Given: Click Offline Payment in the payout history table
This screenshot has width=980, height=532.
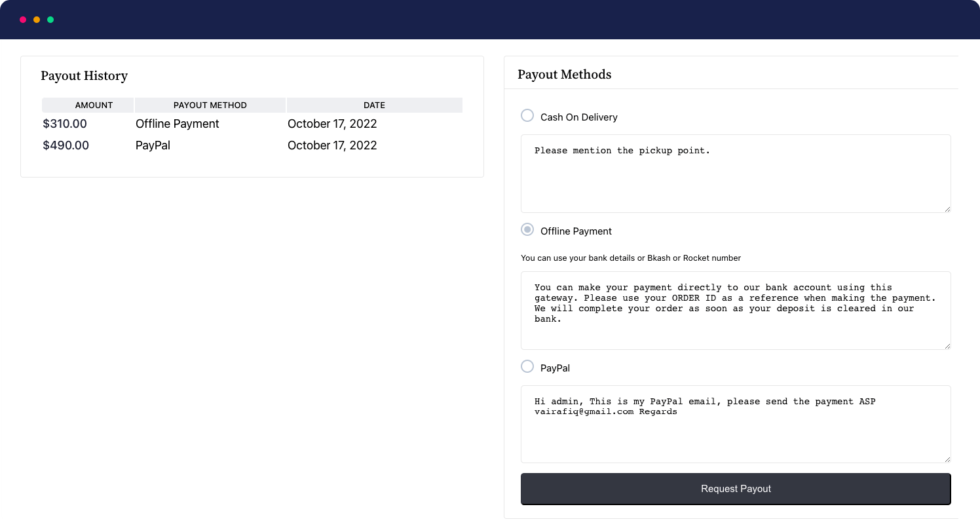Looking at the screenshot, I should coord(177,124).
